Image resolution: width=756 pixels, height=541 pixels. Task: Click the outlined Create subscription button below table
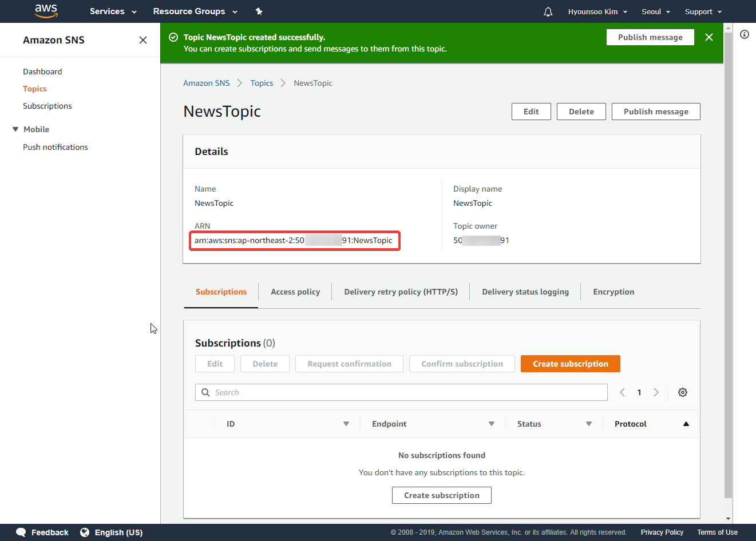click(x=442, y=495)
